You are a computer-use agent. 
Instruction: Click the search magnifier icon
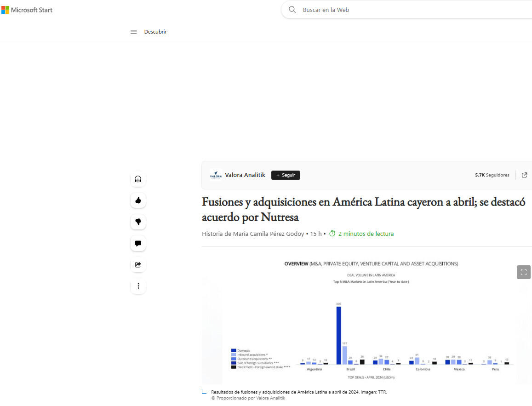point(292,10)
